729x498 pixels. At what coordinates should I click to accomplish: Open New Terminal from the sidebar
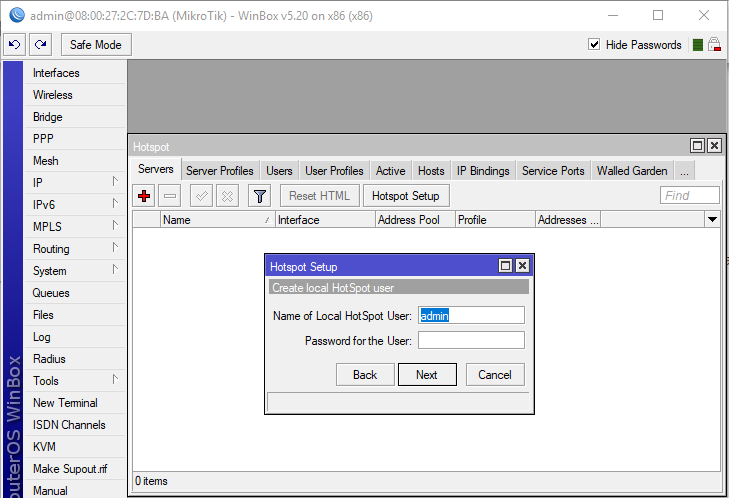click(74, 403)
